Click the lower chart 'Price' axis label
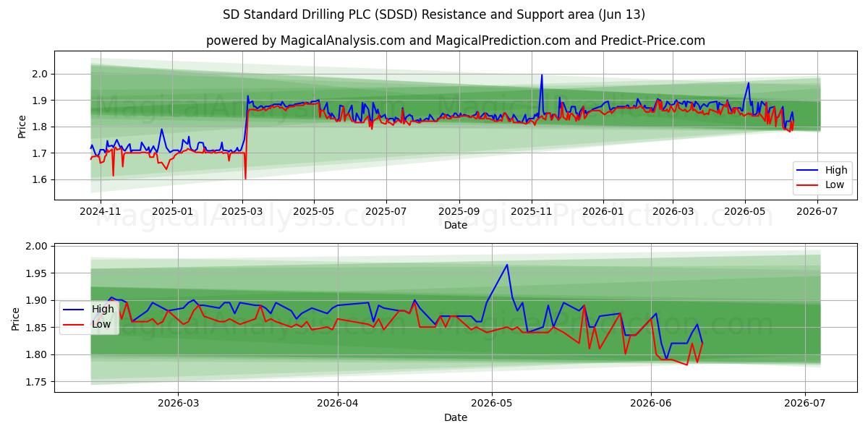Screen dimensions: 868x434 [16, 319]
